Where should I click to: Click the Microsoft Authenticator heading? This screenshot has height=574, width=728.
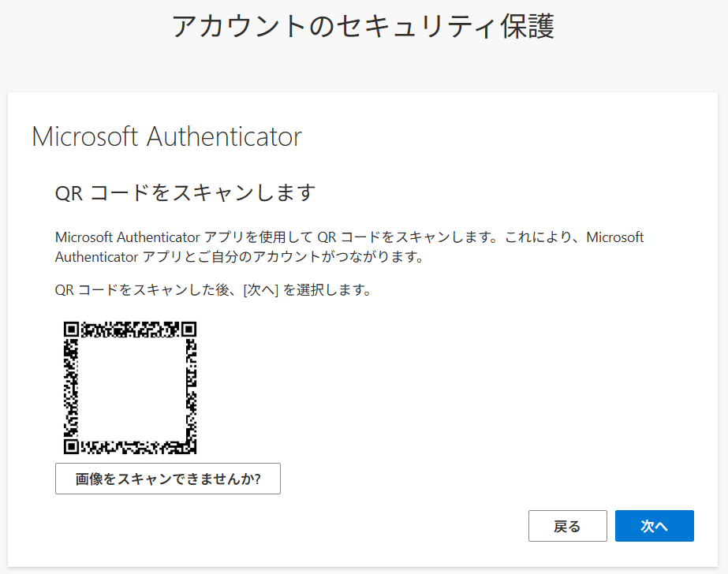pos(166,137)
